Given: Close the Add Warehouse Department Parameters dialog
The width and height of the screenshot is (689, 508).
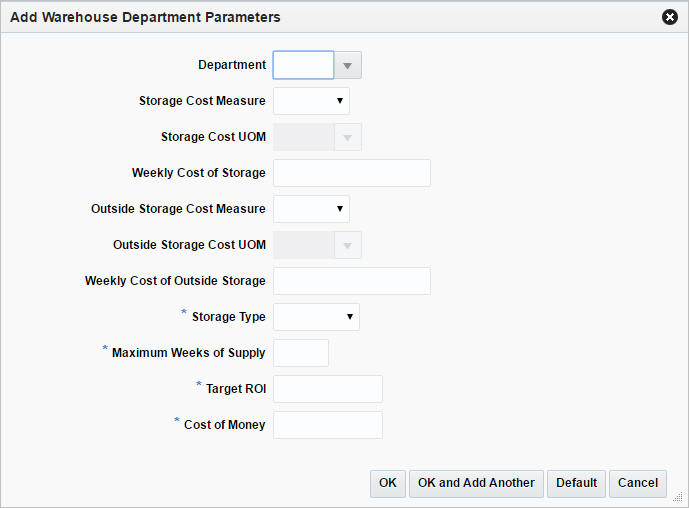Looking at the screenshot, I should (670, 17).
